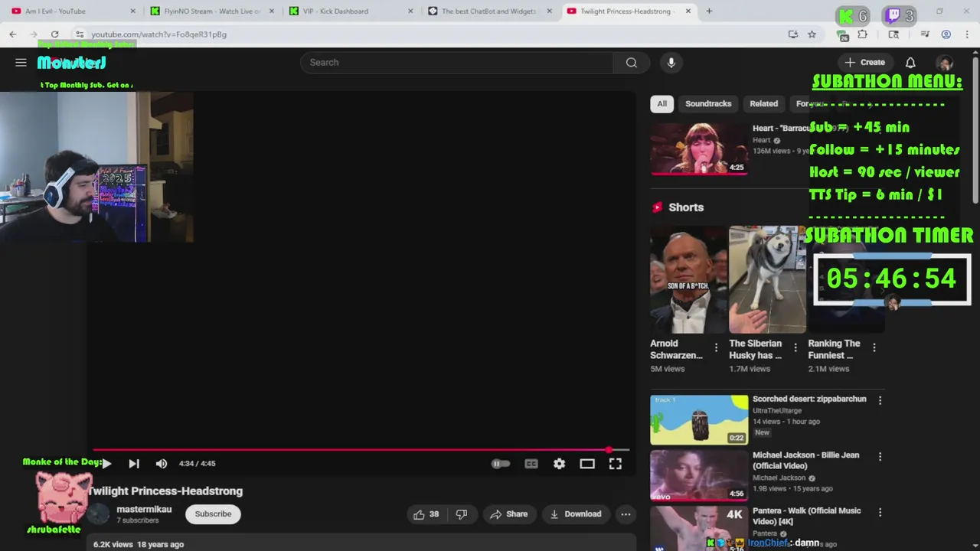
Task: Share the video via Share button
Action: click(509, 514)
